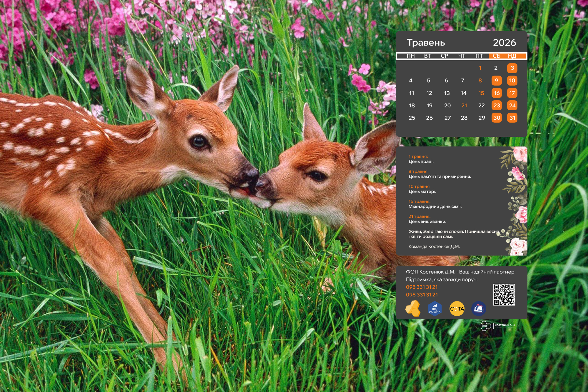The height and width of the screenshot is (392, 588).
Task: Select date 15 in Friday column
Action: click(481, 93)
